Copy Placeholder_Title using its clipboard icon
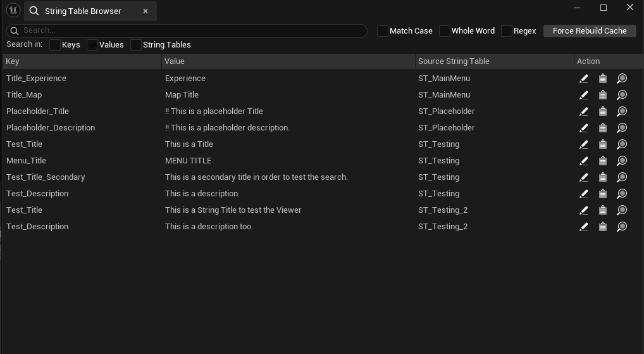Image resolution: width=644 pixels, height=354 pixels. [x=602, y=111]
